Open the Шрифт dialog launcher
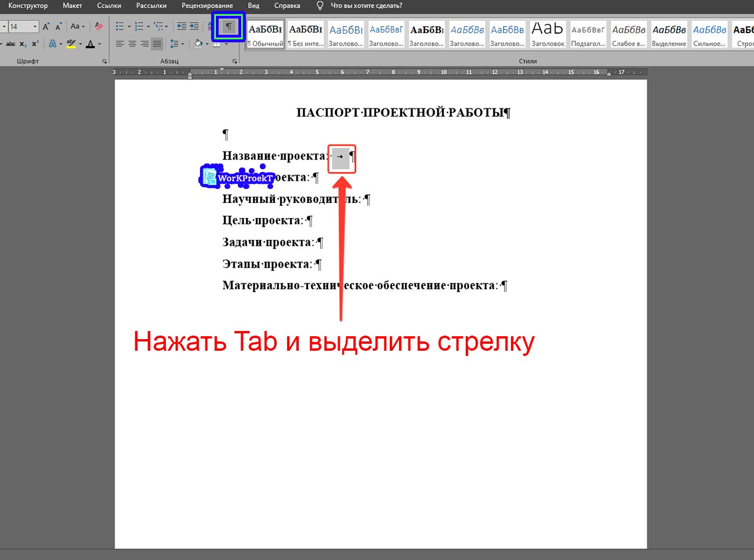The height and width of the screenshot is (560, 754). pyautogui.click(x=106, y=61)
